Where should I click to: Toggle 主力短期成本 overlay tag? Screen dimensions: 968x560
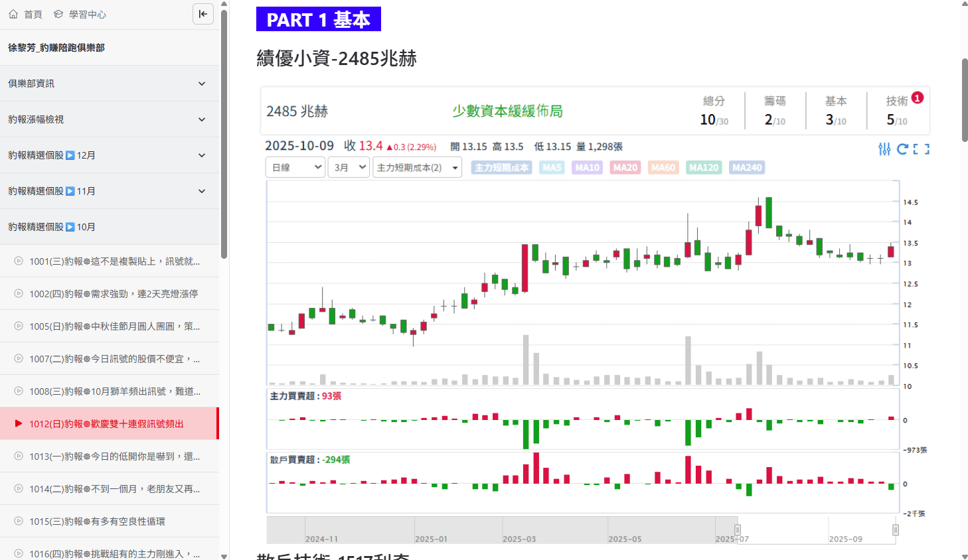(501, 168)
